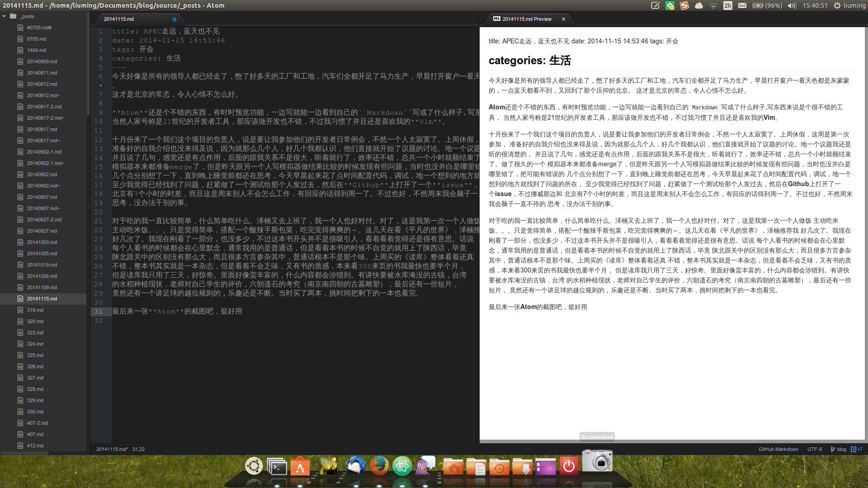This screenshot has height=488, width=868.
Task: Launch Terminal from the dock
Action: [x=277, y=467]
